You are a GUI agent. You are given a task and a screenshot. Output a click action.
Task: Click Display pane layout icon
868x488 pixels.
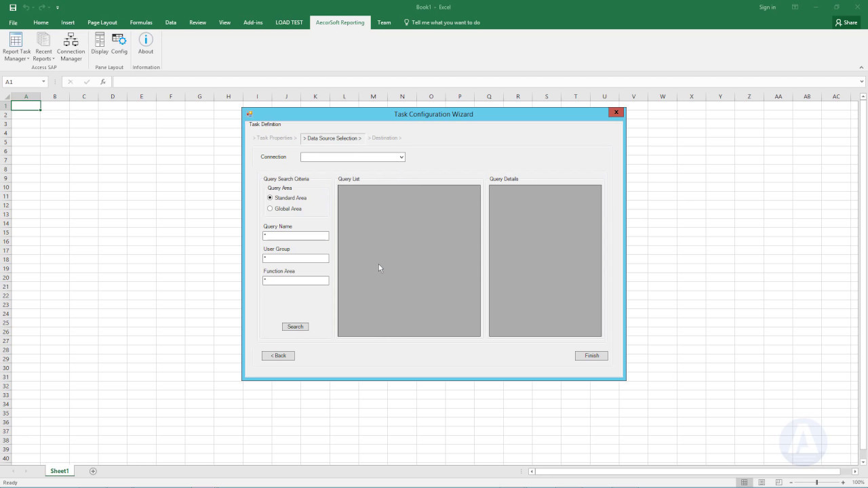click(100, 43)
